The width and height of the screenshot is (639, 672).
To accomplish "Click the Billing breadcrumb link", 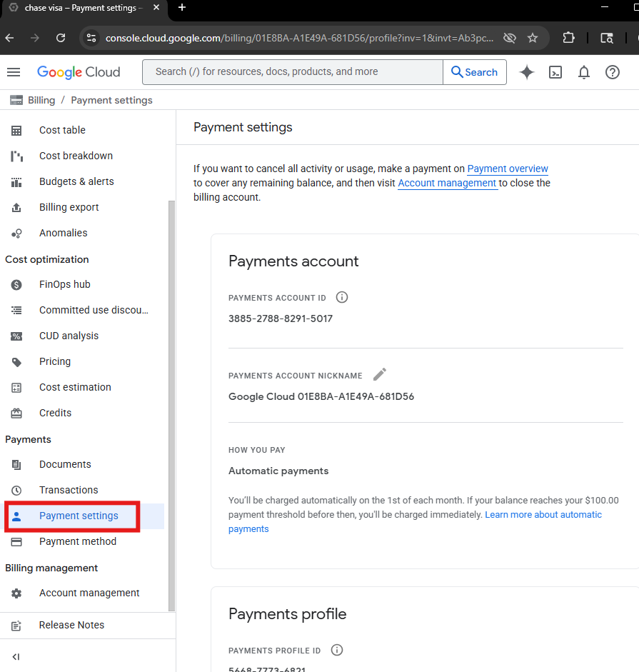I will (41, 100).
